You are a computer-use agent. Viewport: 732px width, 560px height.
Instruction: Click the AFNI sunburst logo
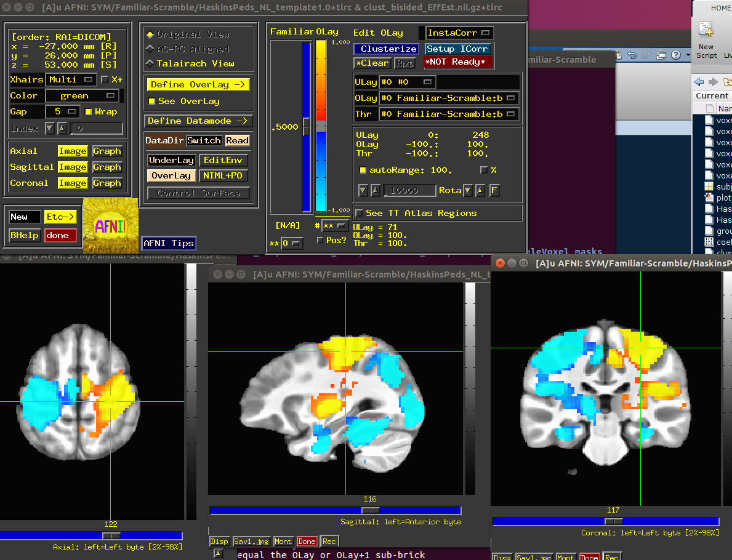pos(111,226)
